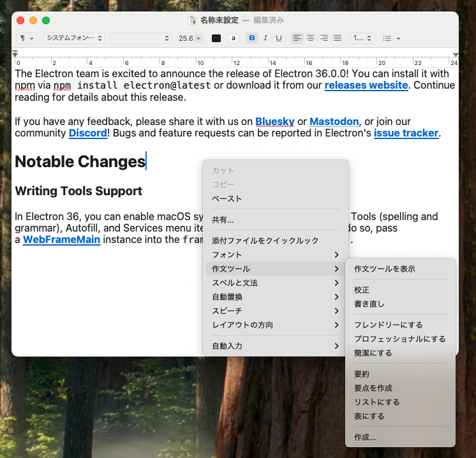Viewport: 476px width, 458px height.
Task: Align text right
Action: [324, 38]
